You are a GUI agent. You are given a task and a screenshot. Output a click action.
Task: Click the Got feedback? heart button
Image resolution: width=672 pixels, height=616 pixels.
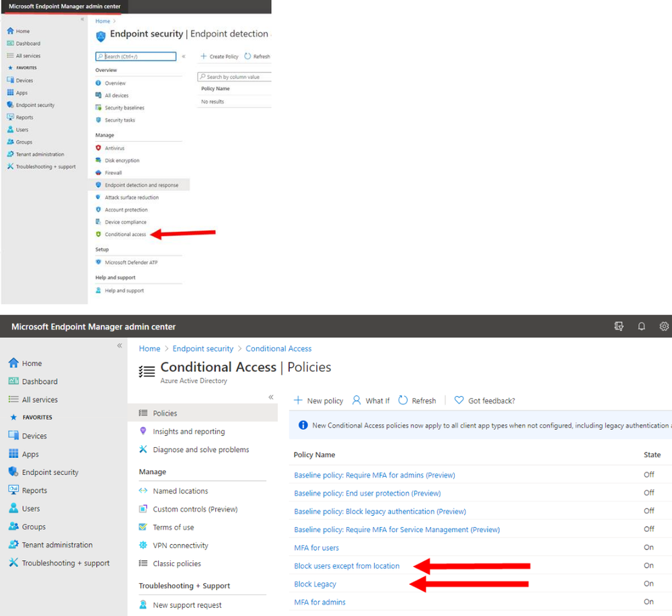(485, 401)
